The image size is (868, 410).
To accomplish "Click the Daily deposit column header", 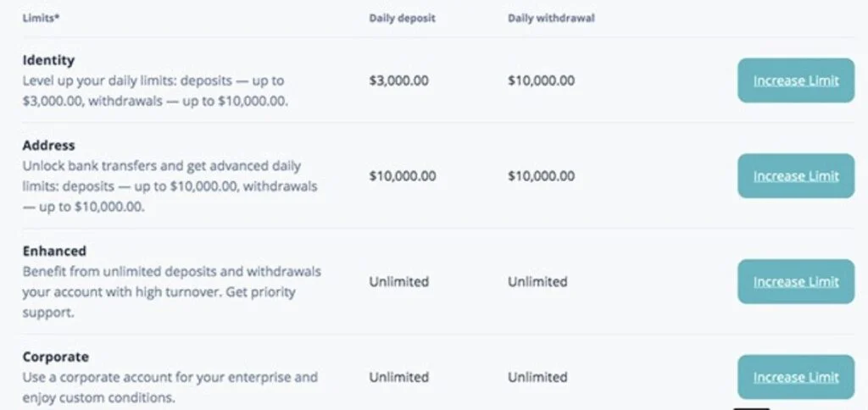I will tap(402, 18).
